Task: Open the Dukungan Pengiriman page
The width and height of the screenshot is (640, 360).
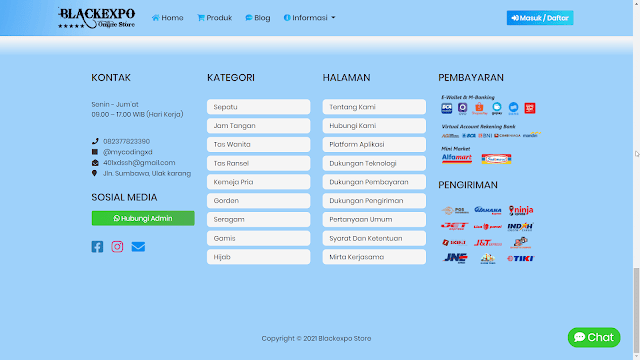Action: [x=374, y=201]
